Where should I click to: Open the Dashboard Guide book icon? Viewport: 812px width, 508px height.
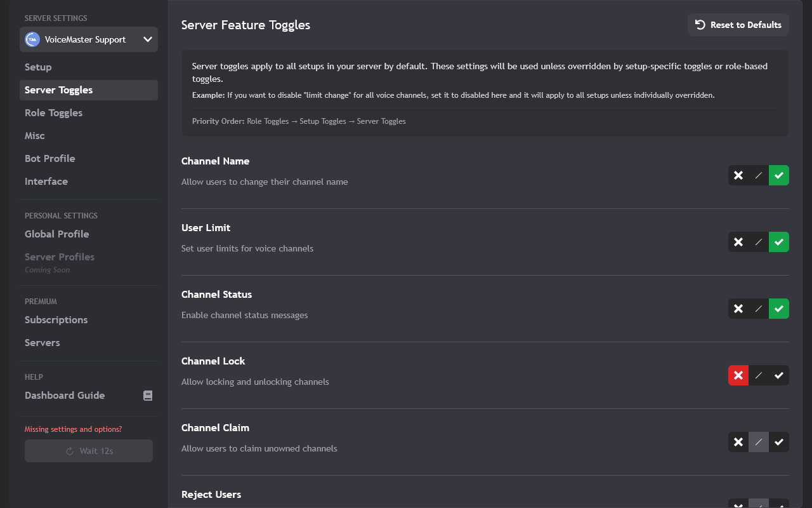coord(148,395)
